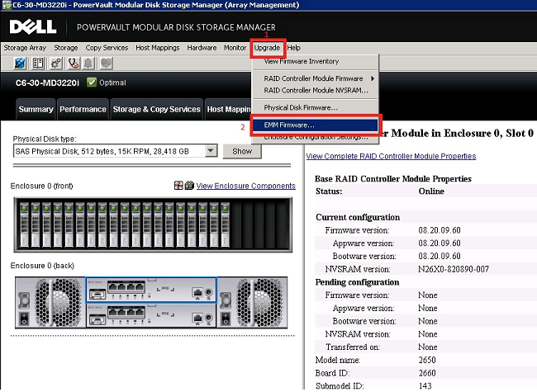Click the icon left of View Enclosure Components
The width and height of the screenshot is (537, 392).
pos(178,186)
